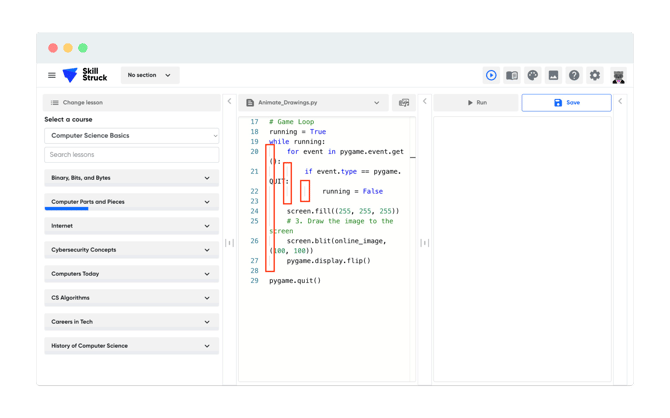Open the No section dropdown
The width and height of the screenshot is (670, 418).
coord(150,75)
